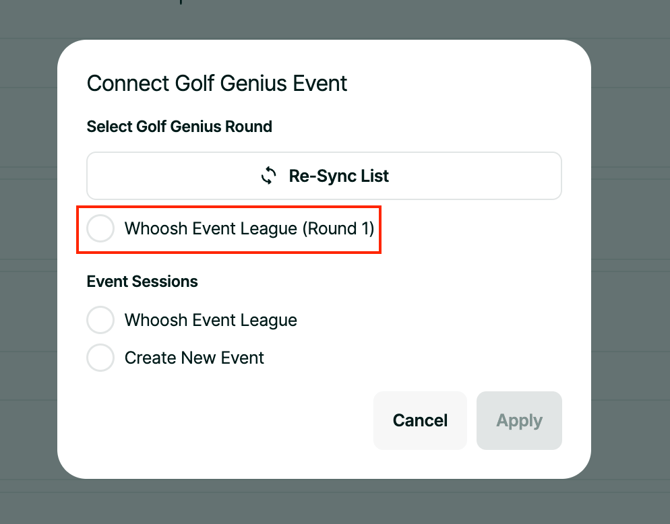Refresh the Golf Genius rounds list
This screenshot has height=524, width=670.
coord(323,176)
